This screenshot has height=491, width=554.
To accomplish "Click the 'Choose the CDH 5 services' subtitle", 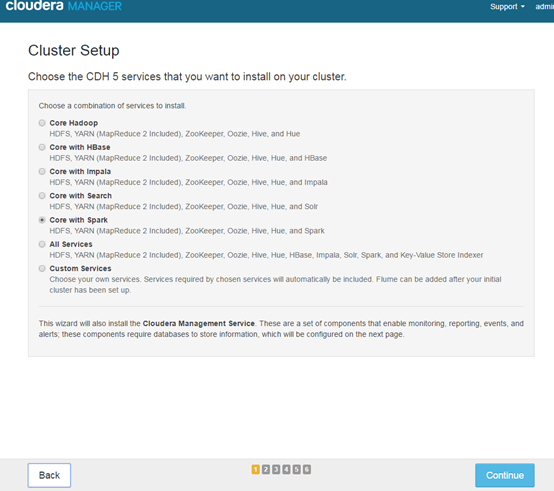I will click(x=187, y=77).
